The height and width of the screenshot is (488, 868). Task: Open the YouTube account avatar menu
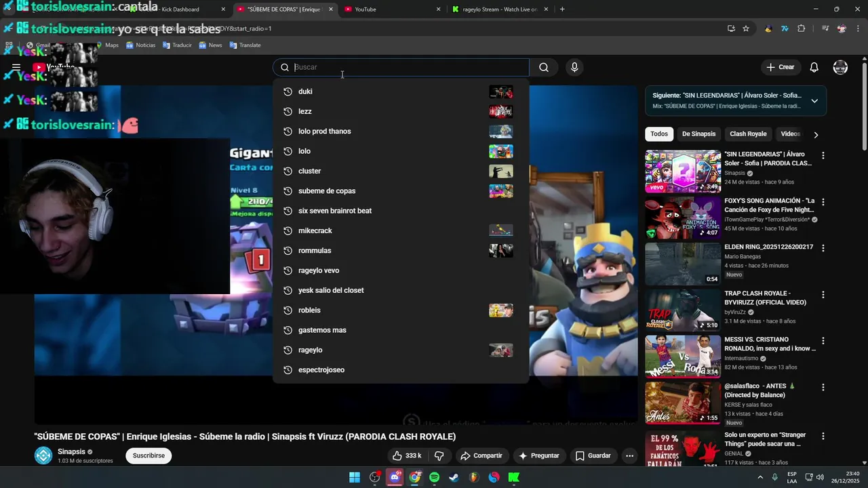(x=840, y=67)
